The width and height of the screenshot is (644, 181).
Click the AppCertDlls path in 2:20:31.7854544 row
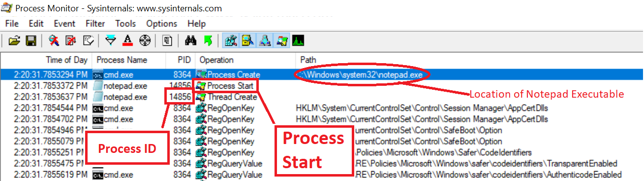tap(422, 108)
